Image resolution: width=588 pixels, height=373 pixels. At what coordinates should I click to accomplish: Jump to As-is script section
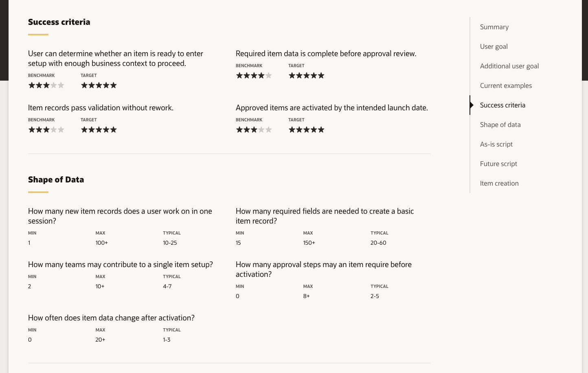pos(496,144)
